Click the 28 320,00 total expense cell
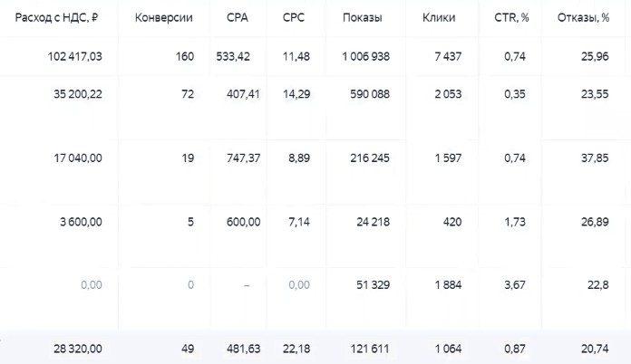 pyautogui.click(x=79, y=347)
